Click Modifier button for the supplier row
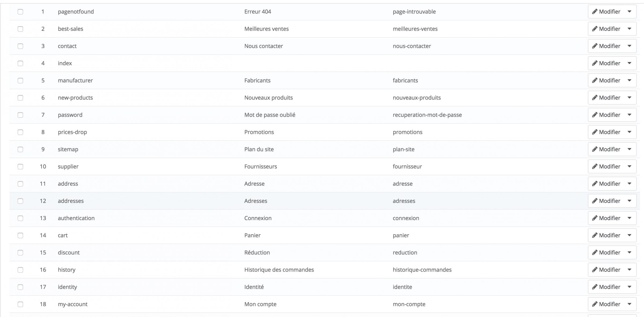This screenshot has width=644, height=317. tap(606, 166)
